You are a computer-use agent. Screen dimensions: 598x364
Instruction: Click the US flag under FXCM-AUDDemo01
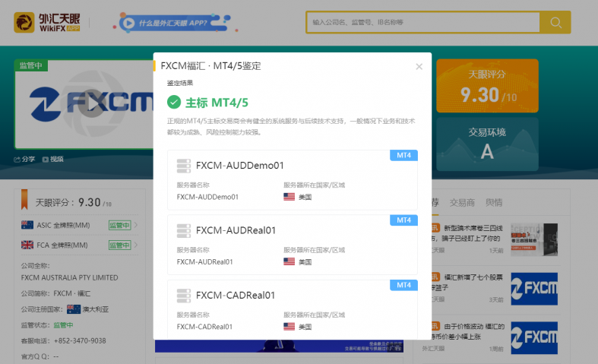[x=289, y=197]
